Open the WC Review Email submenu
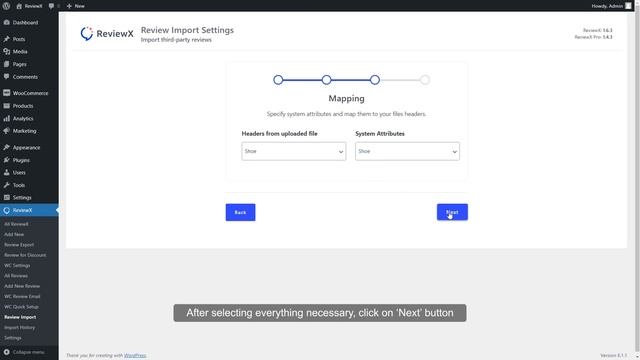This screenshot has height=360, width=640. pos(22,296)
